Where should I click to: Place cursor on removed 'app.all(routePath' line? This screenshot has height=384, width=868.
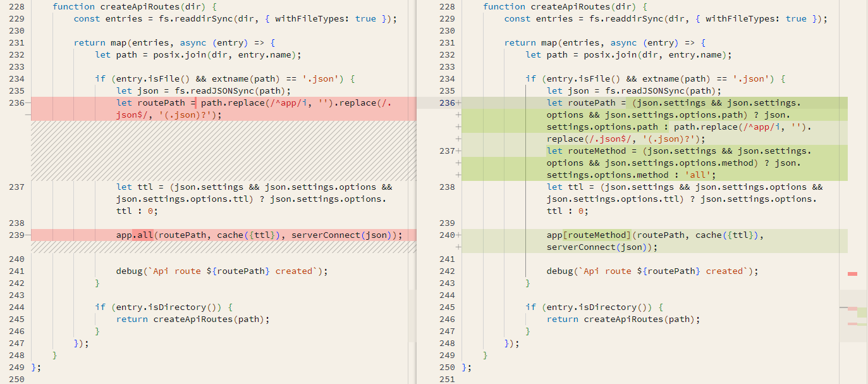click(x=259, y=235)
